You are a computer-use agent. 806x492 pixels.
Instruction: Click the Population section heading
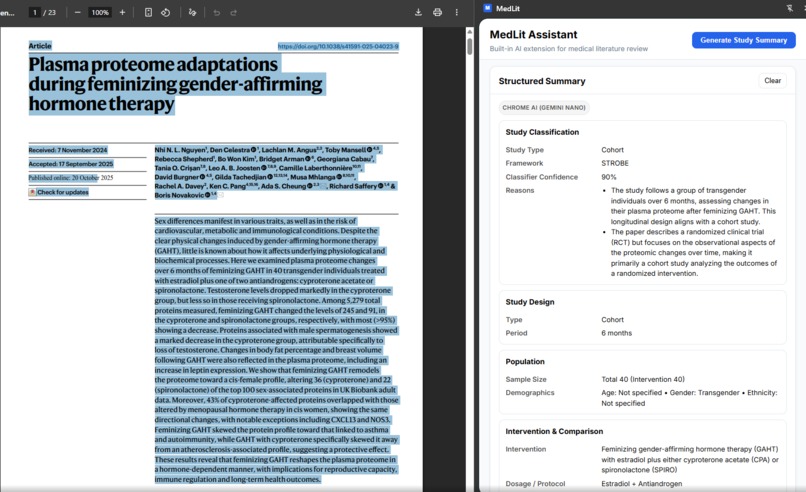point(525,361)
